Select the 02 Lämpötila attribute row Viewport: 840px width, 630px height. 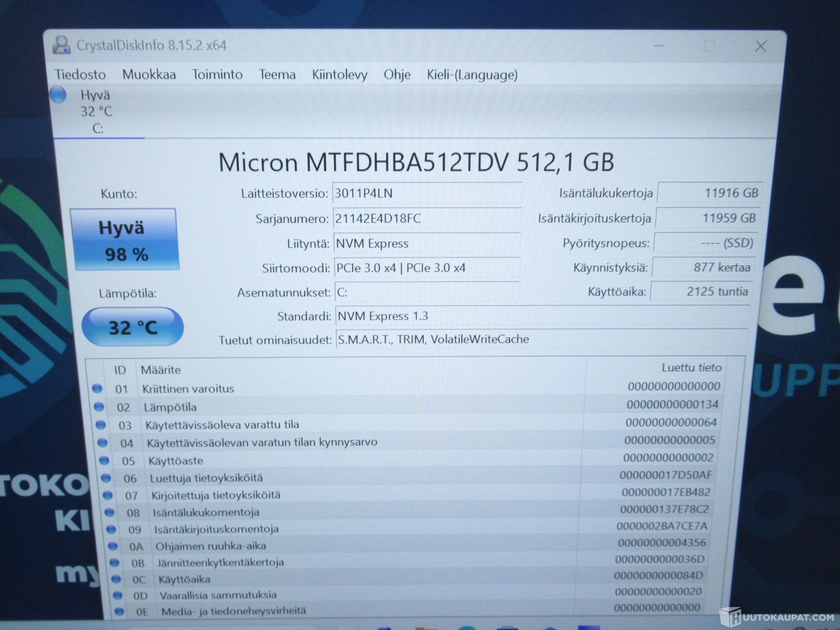click(x=407, y=406)
